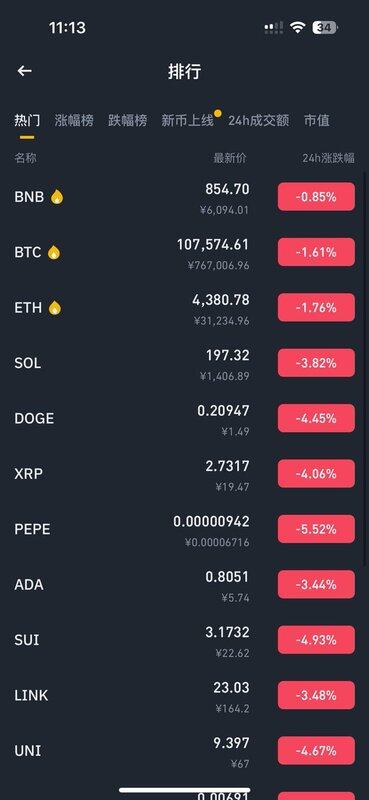Switch to the 涨幅榜 tab

click(74, 120)
